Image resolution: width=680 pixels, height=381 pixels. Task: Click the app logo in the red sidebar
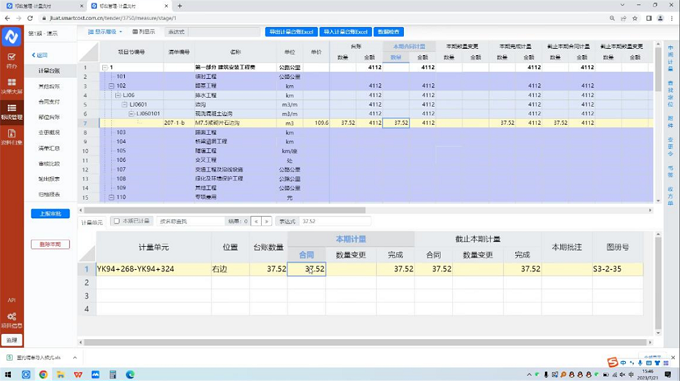coord(12,36)
